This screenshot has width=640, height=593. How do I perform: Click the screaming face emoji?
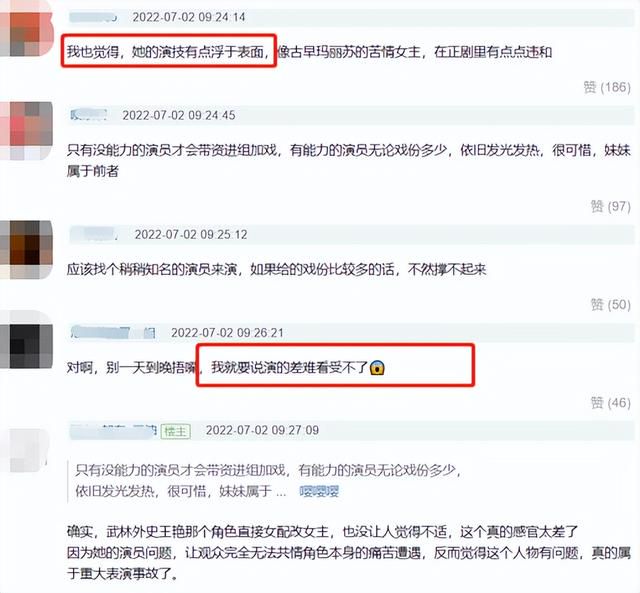coord(377,367)
